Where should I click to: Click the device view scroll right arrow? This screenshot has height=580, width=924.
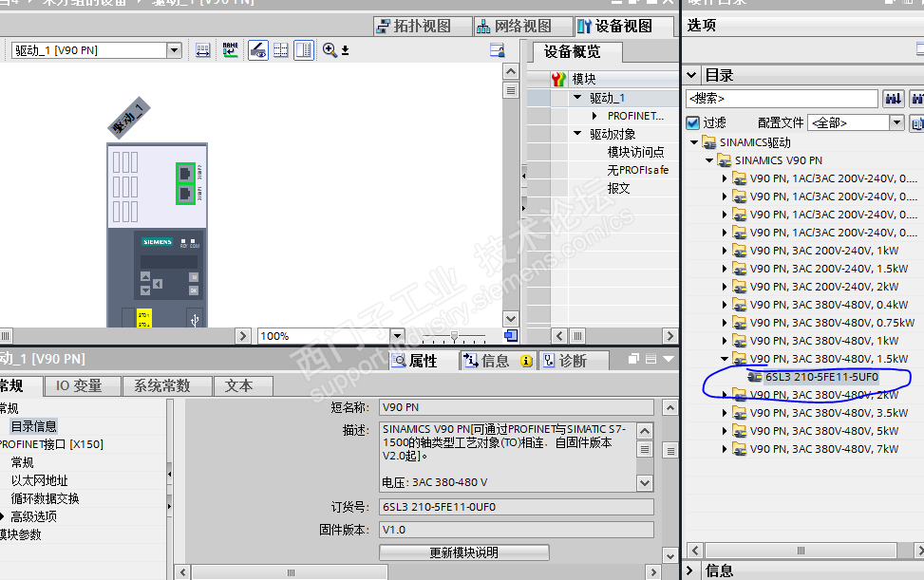click(x=243, y=336)
